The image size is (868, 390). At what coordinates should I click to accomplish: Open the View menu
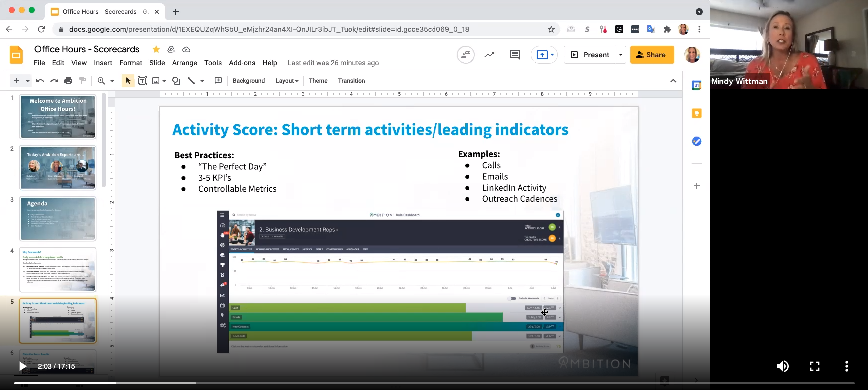[x=79, y=63]
